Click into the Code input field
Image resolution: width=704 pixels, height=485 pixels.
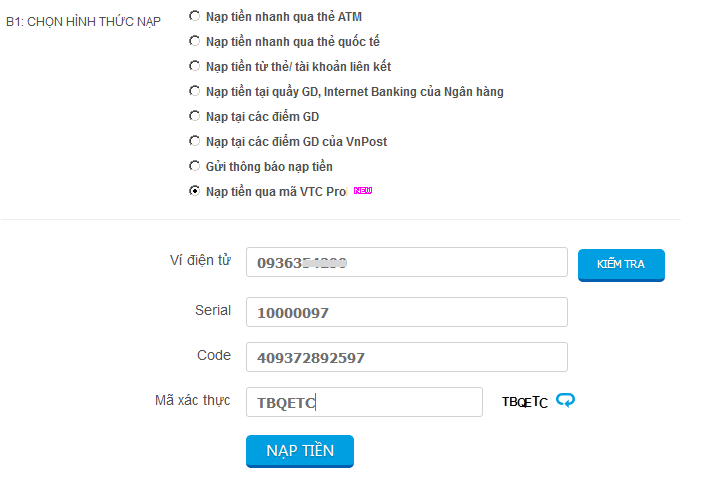407,357
